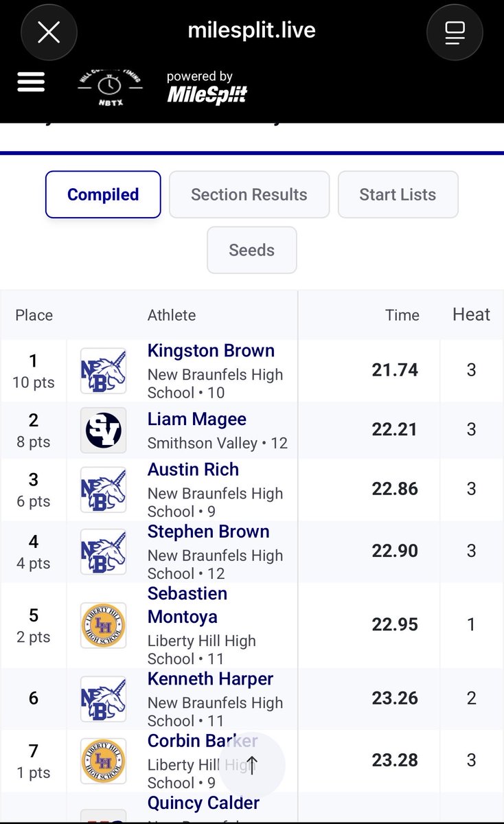Switch to the Section Results tab
The image size is (504, 824).
point(249,194)
